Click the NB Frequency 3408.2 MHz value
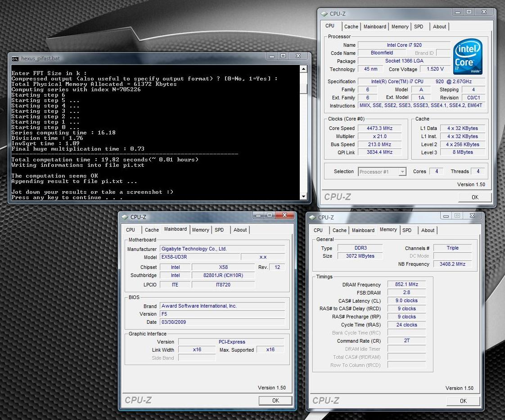 tap(452, 264)
